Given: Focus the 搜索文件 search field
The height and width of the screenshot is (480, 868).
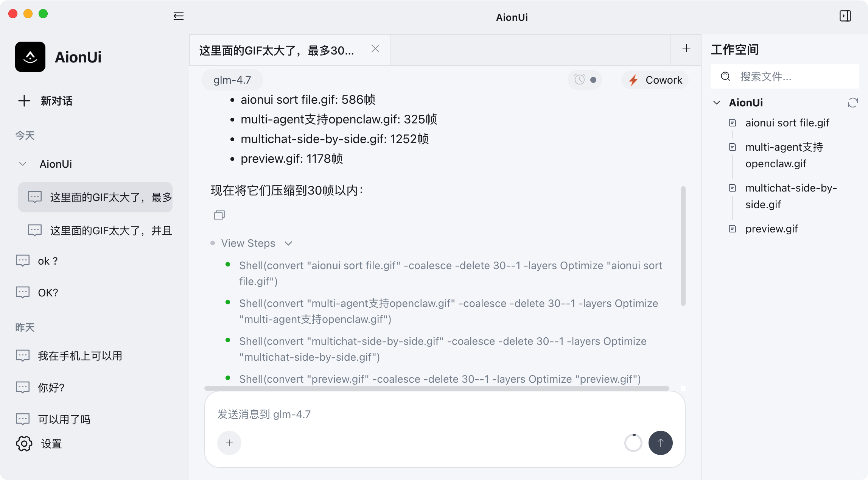Looking at the screenshot, I should pyautogui.click(x=784, y=76).
